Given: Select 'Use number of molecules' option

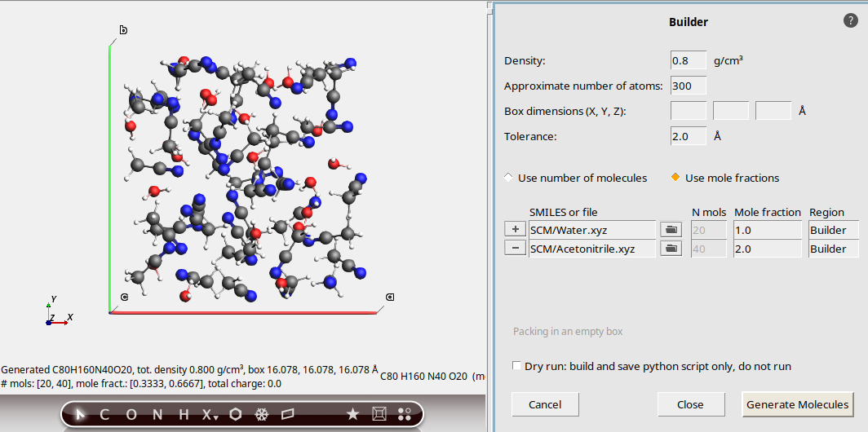Looking at the screenshot, I should tap(509, 178).
